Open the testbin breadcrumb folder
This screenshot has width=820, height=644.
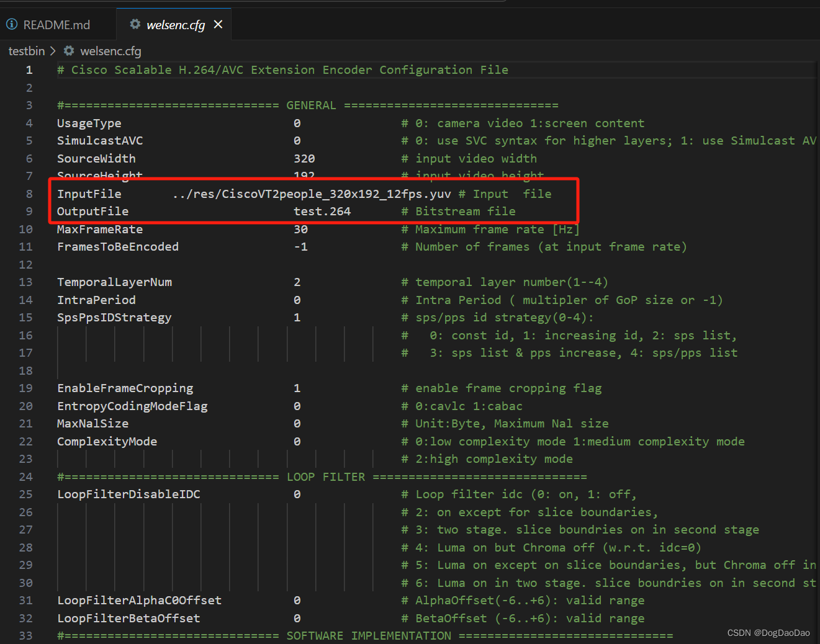(27, 51)
